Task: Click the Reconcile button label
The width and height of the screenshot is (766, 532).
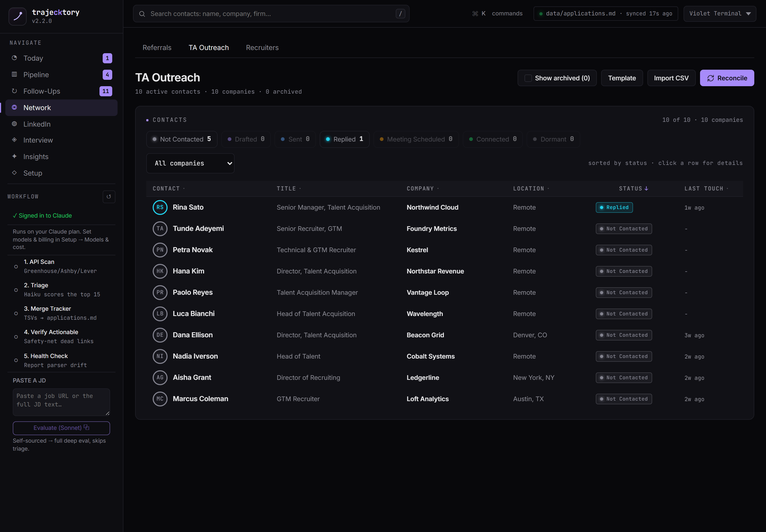Action: pos(732,78)
